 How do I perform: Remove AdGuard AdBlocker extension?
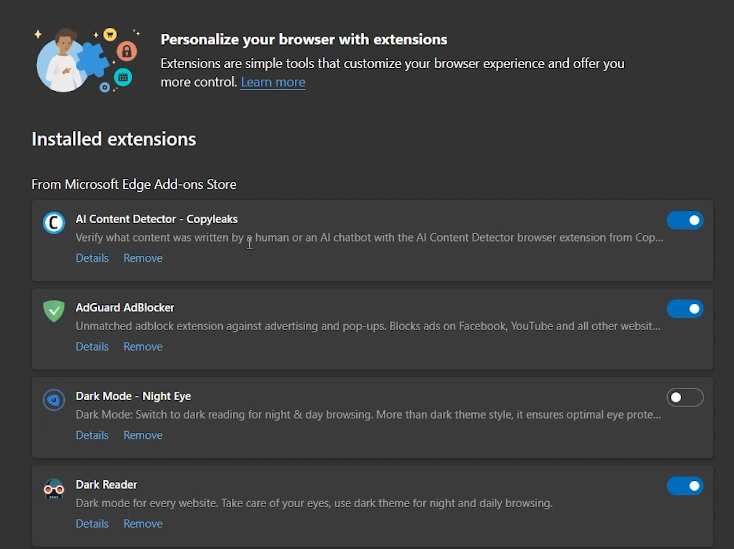coord(143,347)
